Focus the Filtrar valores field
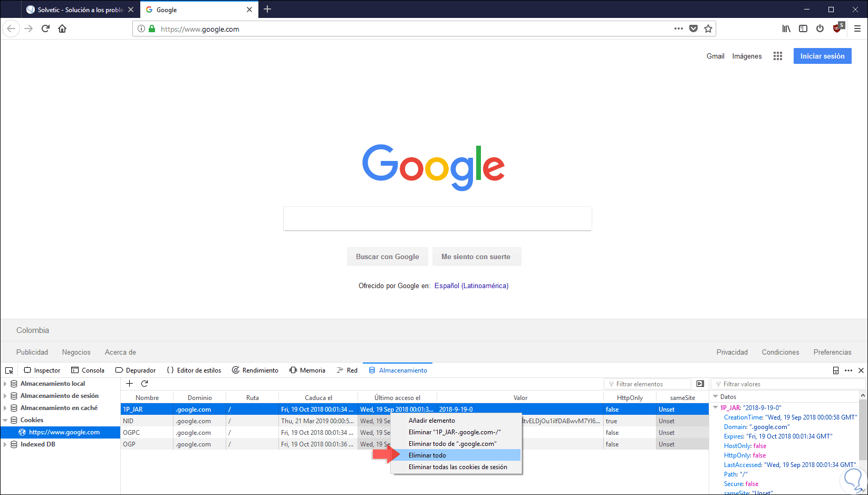 click(x=788, y=384)
